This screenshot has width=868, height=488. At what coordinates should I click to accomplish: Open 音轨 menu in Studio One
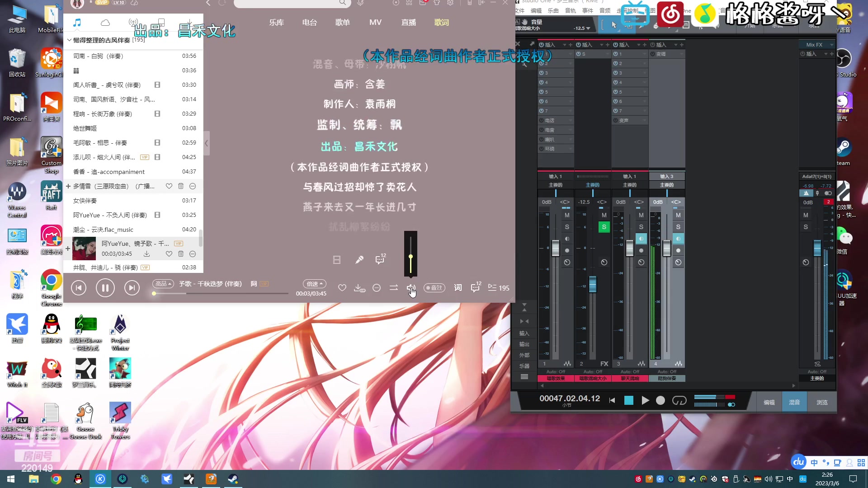click(571, 10)
